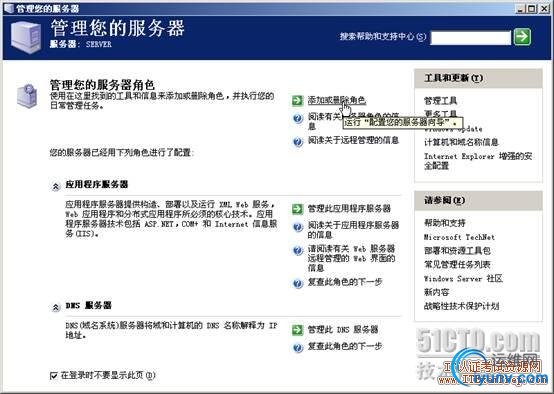
Task: Click the DNS 服务器 section heading
Action: (88, 305)
